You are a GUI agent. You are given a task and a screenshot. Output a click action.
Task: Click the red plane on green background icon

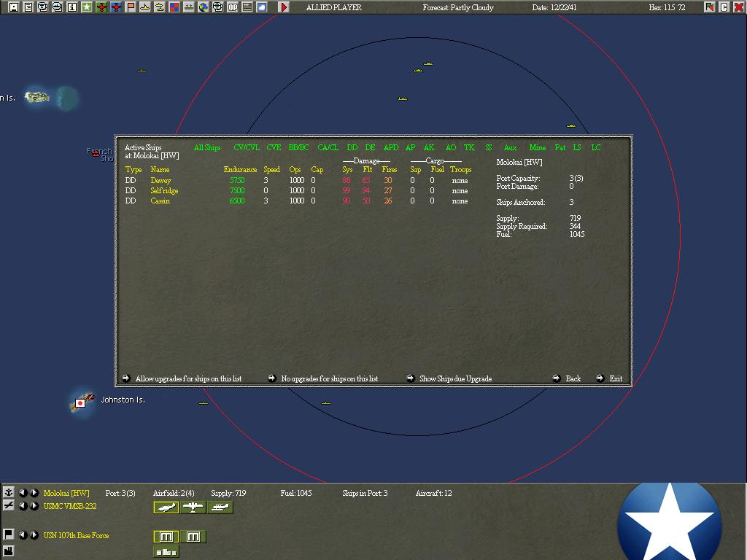tap(101, 7)
